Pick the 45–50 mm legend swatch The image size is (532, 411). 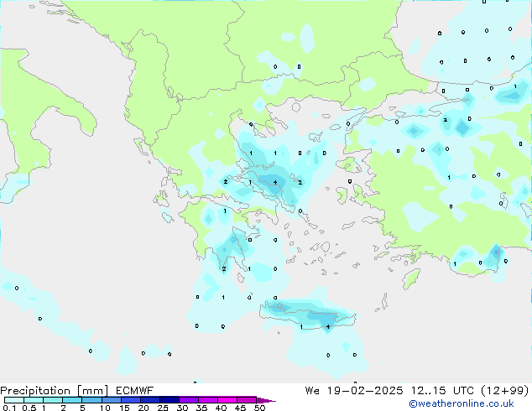pos(247,400)
